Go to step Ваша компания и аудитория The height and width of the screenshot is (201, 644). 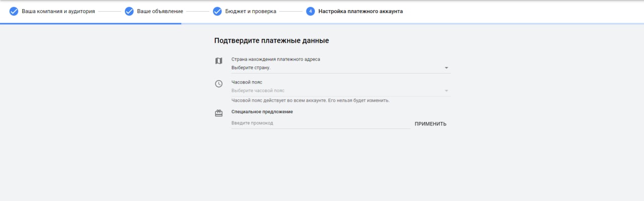point(58,11)
